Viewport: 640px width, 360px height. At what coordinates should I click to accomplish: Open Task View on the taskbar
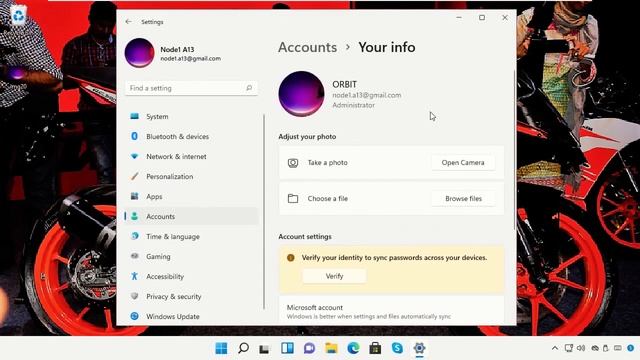(265, 348)
